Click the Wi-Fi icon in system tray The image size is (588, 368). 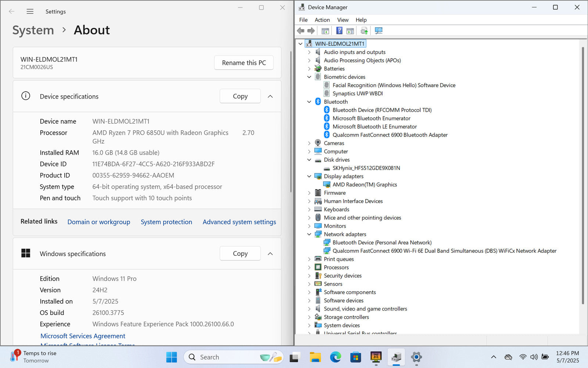point(523,357)
